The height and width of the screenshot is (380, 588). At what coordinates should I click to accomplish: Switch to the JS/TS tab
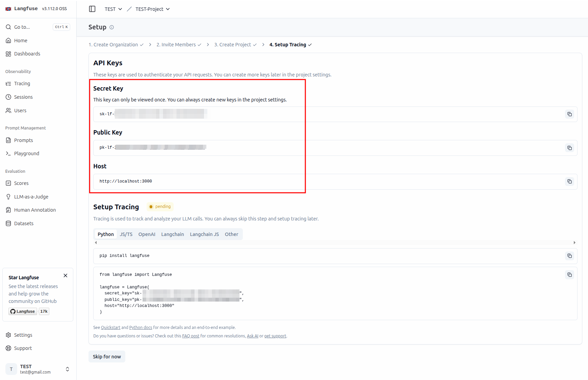[x=126, y=234]
